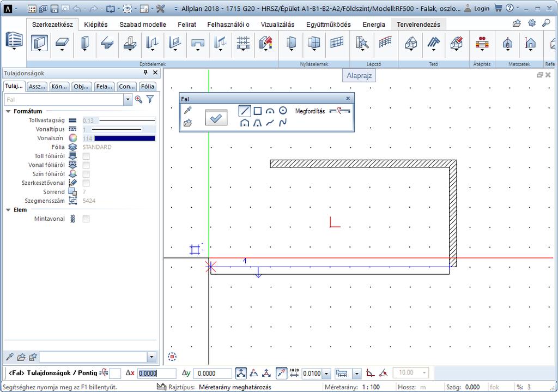Close the Fal floating palette
The height and width of the screenshot is (392, 558).
coord(348,98)
